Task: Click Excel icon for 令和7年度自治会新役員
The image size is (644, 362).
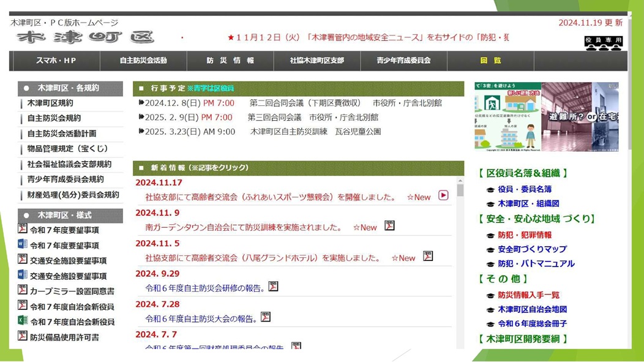Action: click(x=23, y=321)
